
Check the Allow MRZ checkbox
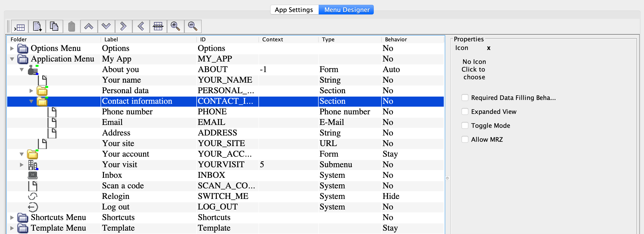coord(465,139)
